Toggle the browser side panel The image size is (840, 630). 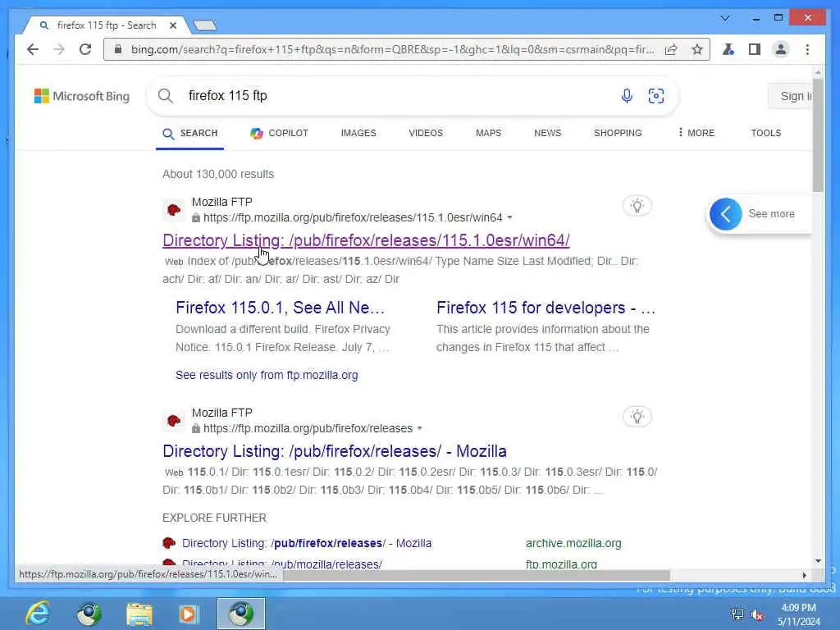pos(755,50)
